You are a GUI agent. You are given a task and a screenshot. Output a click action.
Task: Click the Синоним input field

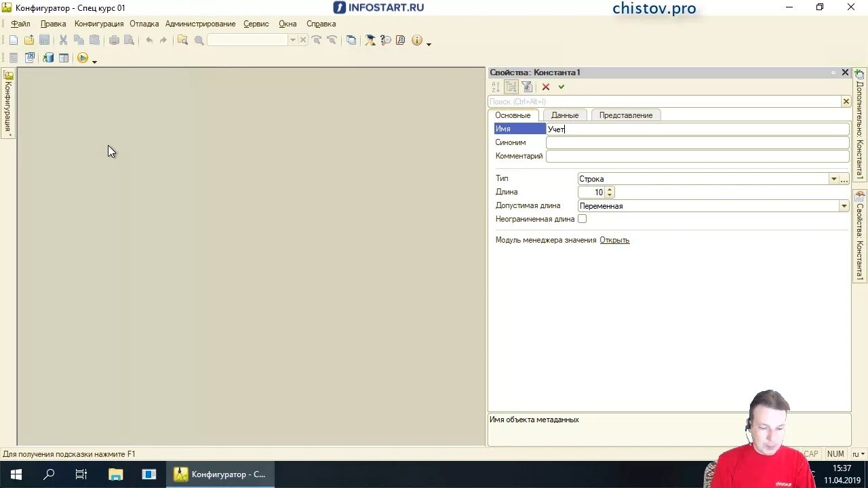coord(697,142)
